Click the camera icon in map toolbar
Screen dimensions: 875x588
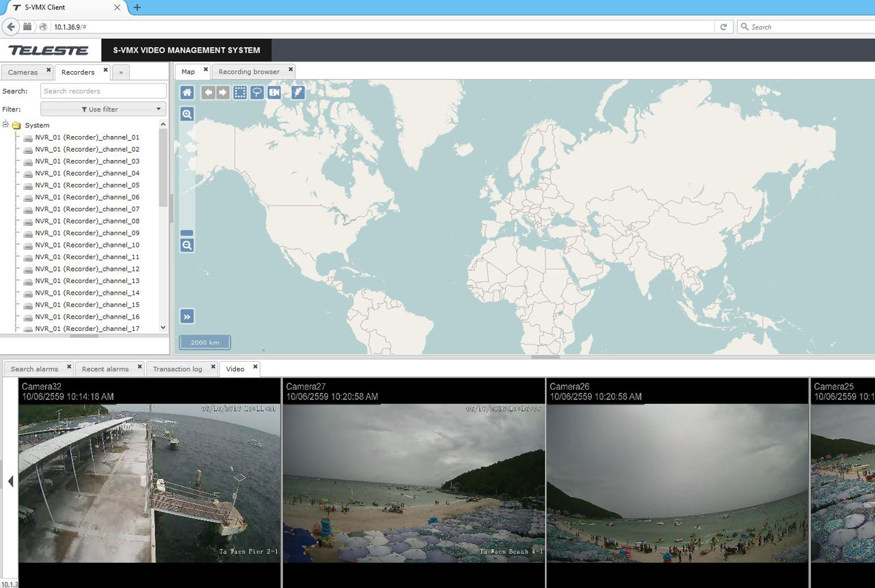[274, 92]
